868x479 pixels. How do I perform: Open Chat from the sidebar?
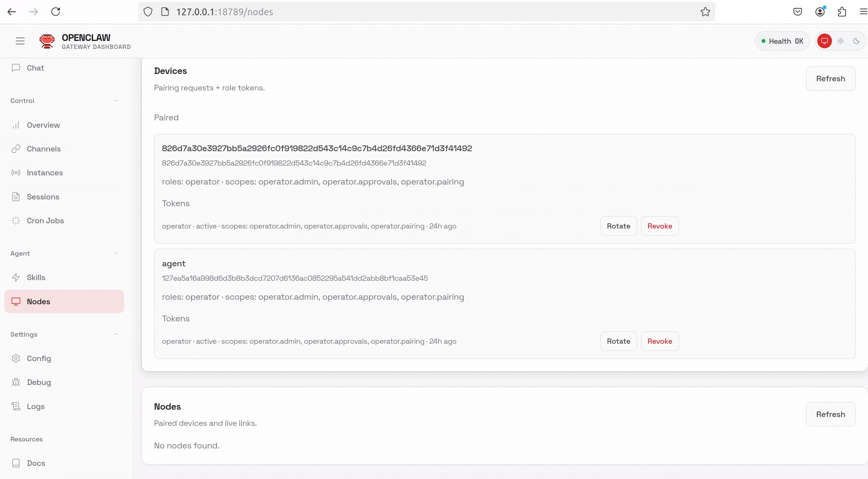35,68
